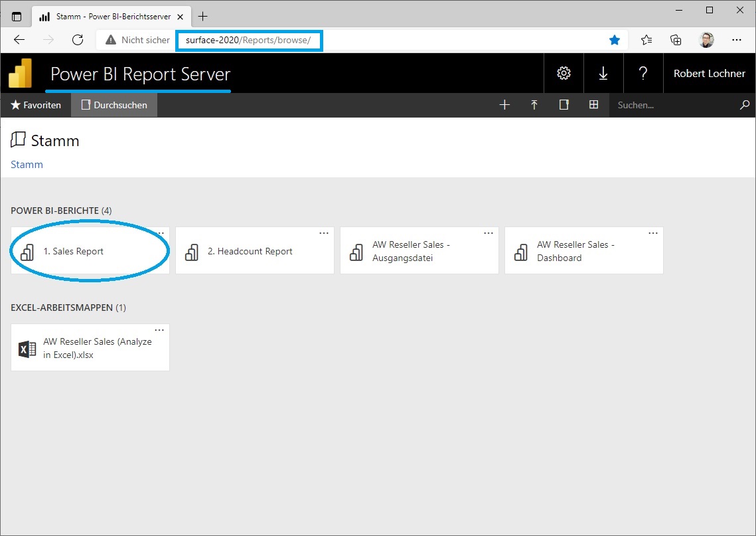
Task: Open options menu for AW Reseller Sales Dashboard
Action: click(653, 233)
